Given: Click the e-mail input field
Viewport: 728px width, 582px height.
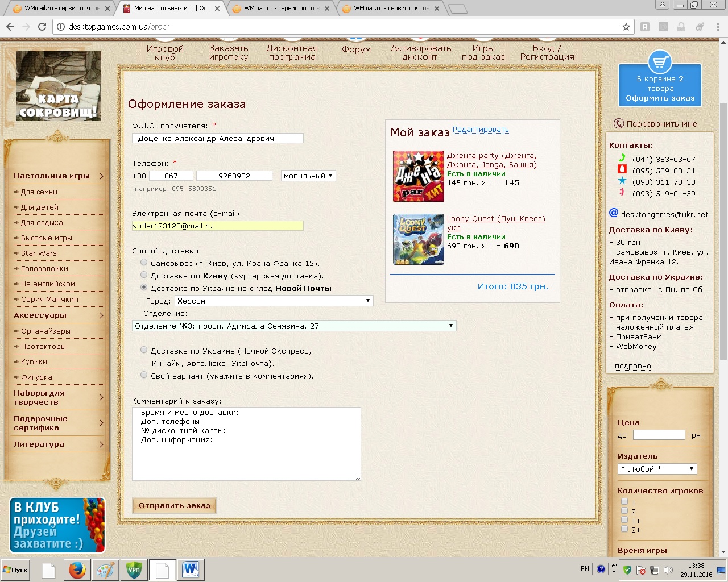Looking at the screenshot, I should pos(218,226).
